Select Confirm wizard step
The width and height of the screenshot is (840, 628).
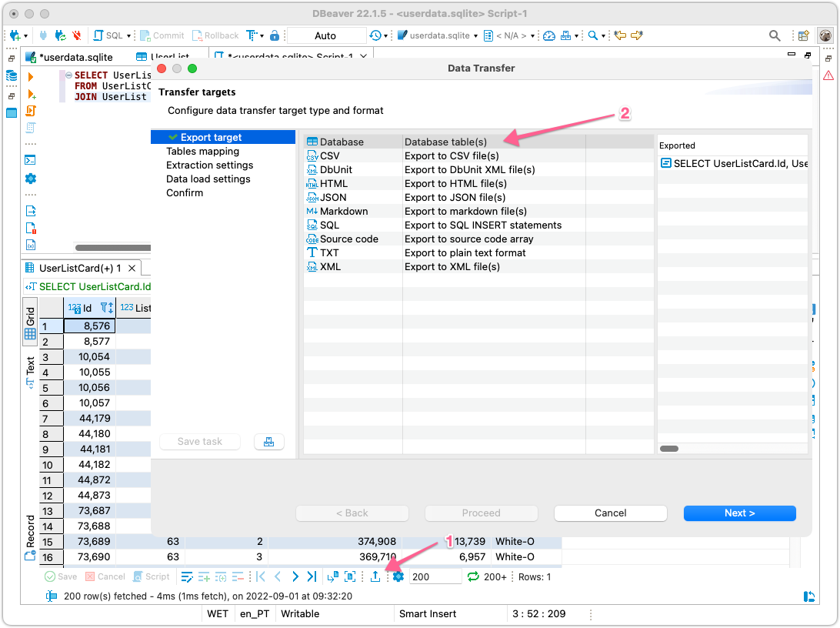185,193
